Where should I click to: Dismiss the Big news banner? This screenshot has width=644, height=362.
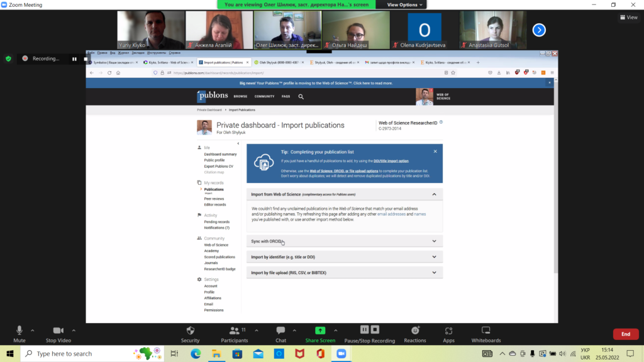550,83
